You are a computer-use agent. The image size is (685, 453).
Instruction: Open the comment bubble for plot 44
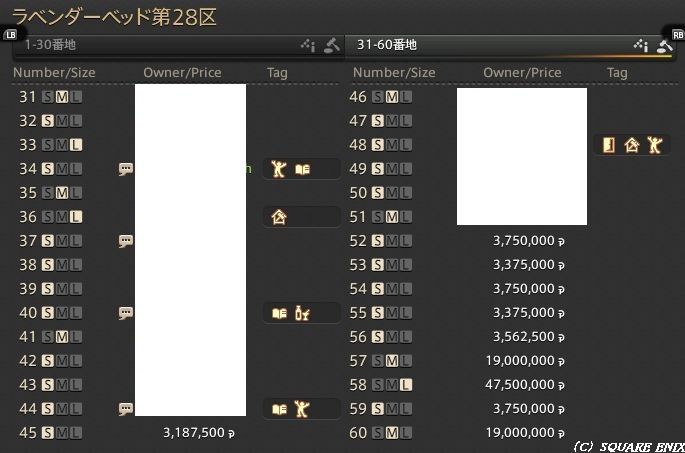[126, 409]
